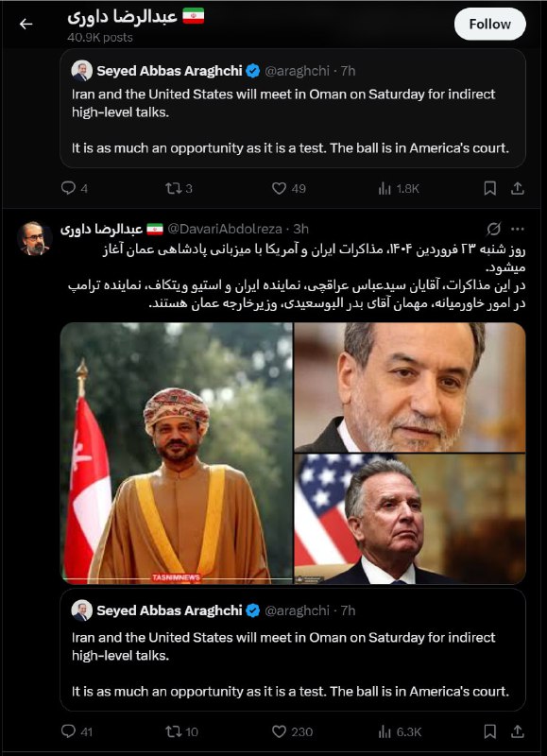Open quoted Araghchi post below images
The image size is (547, 756).
(x=293, y=650)
